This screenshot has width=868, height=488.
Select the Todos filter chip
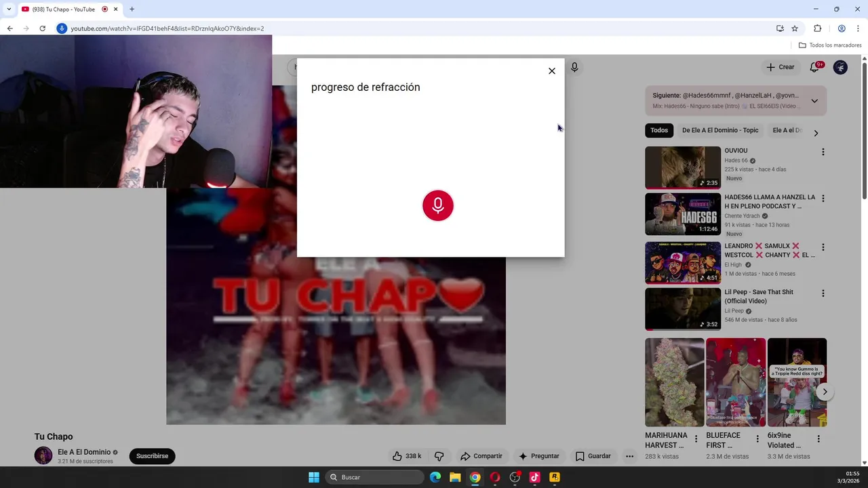click(659, 130)
